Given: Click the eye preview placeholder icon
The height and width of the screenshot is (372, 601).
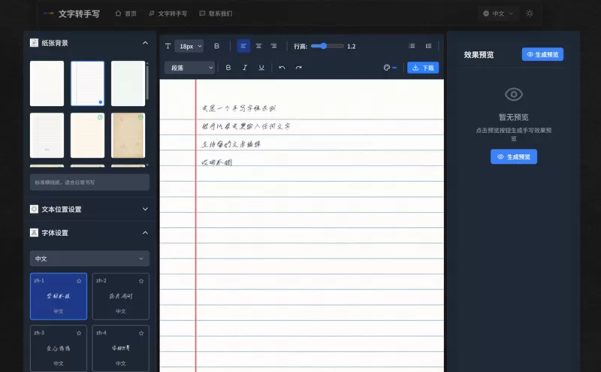Looking at the screenshot, I should pyautogui.click(x=514, y=94).
